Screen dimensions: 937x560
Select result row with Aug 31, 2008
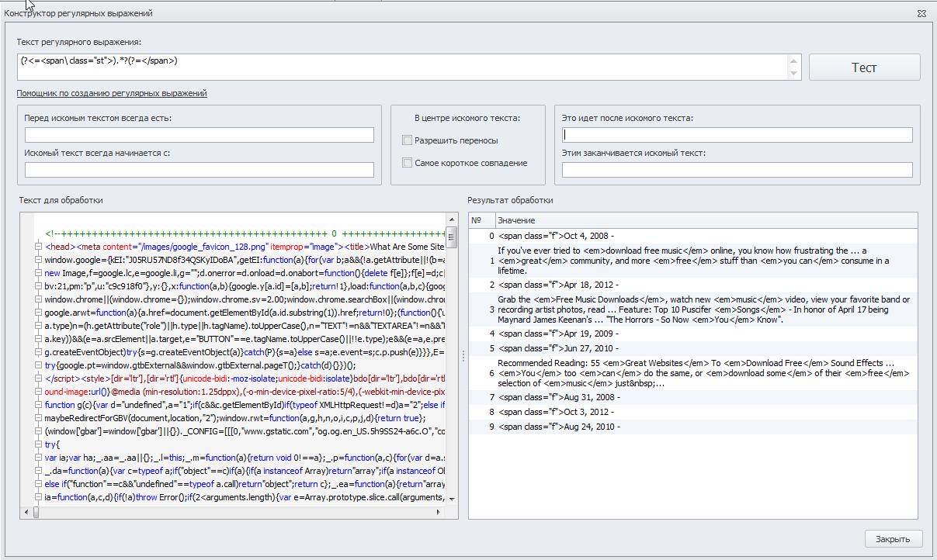692,397
